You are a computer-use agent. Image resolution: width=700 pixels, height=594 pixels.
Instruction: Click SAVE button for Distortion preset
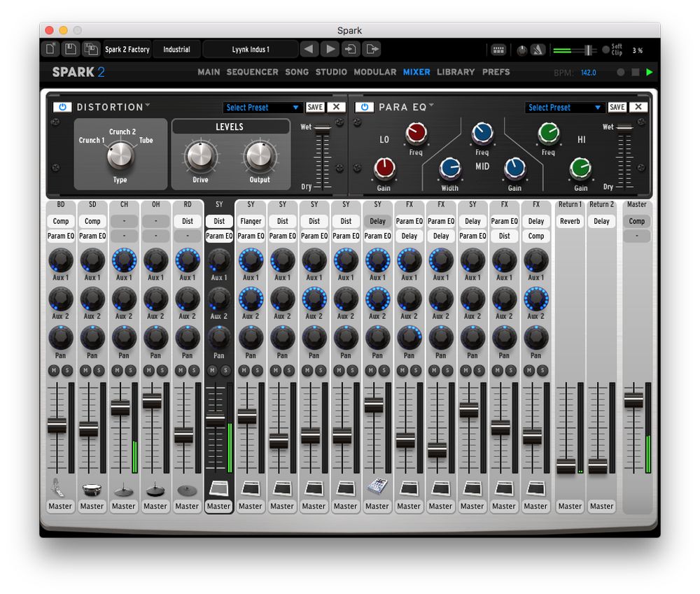click(315, 107)
